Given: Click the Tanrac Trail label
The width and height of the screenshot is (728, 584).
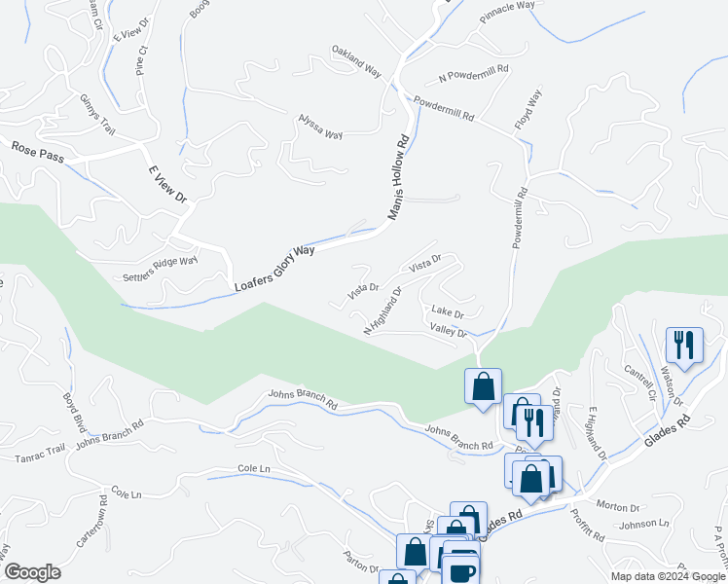Looking at the screenshot, I should click(40, 454).
